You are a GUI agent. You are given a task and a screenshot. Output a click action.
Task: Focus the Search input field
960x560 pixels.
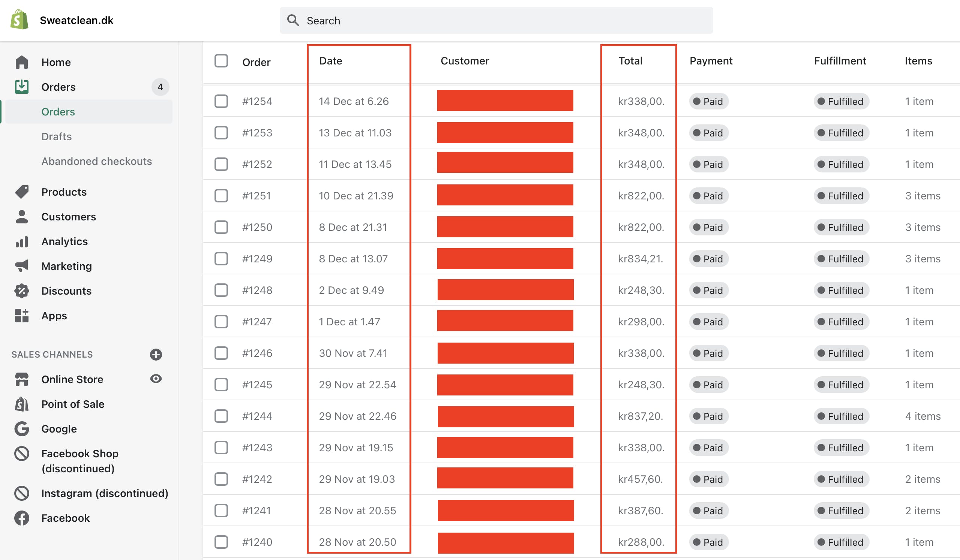coord(495,21)
